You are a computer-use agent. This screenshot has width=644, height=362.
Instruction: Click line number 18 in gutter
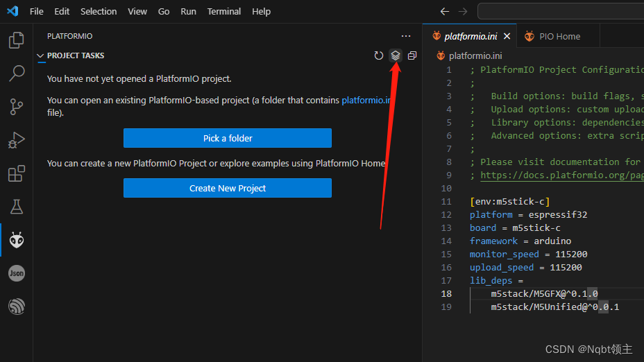(x=446, y=293)
